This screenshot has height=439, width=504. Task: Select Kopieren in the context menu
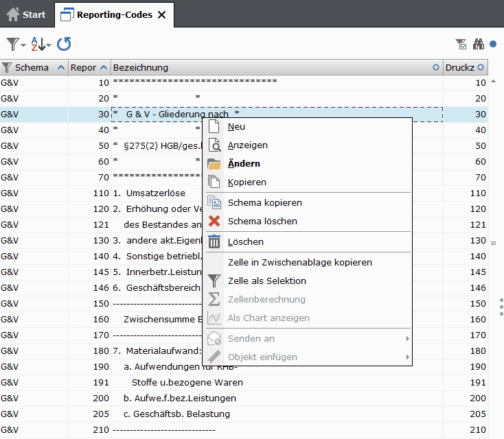point(308,182)
